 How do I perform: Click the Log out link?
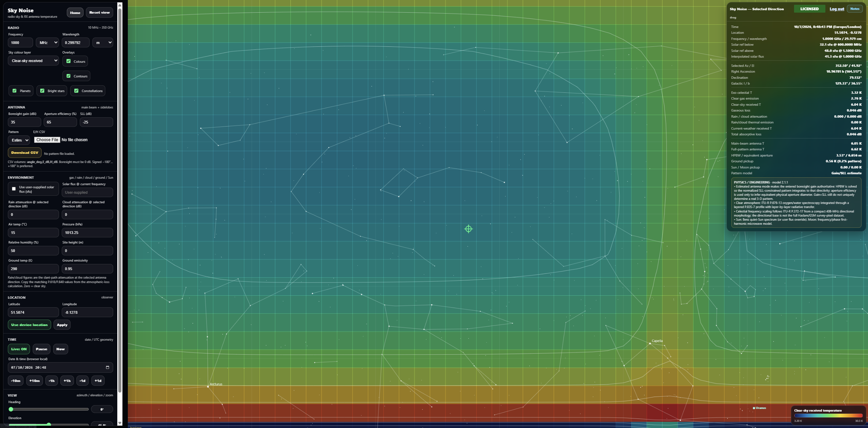837,9
